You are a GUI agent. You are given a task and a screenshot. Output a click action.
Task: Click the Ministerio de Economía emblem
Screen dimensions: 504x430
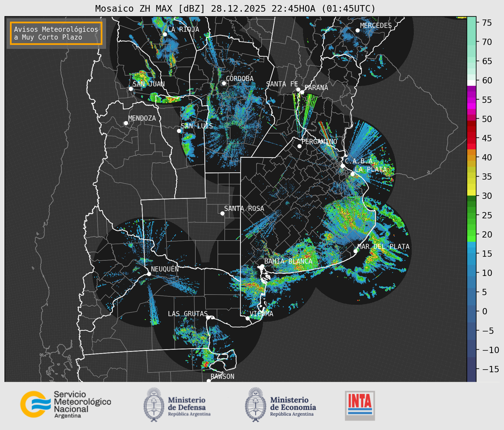[x=255, y=404]
